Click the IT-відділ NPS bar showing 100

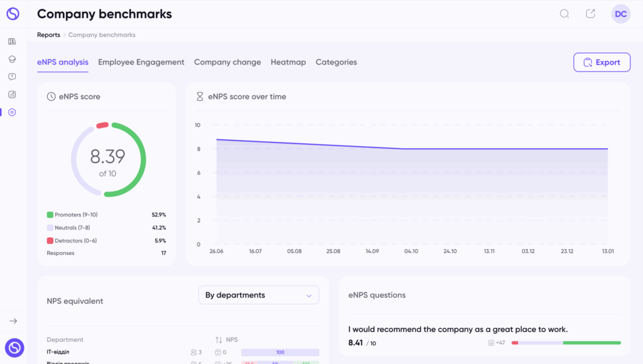pyautogui.click(x=280, y=352)
